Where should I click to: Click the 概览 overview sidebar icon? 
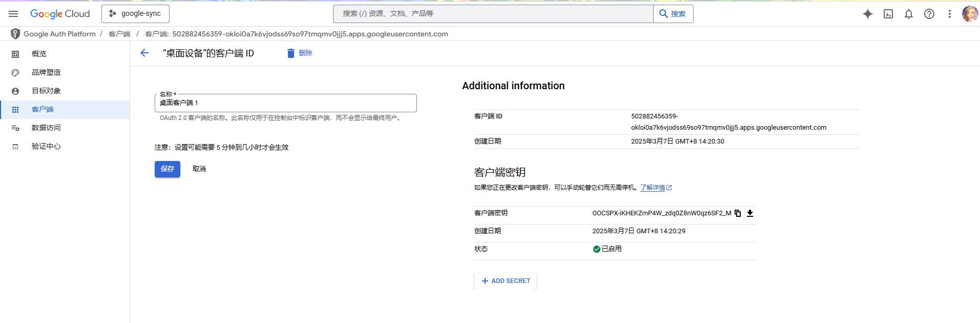click(15, 54)
